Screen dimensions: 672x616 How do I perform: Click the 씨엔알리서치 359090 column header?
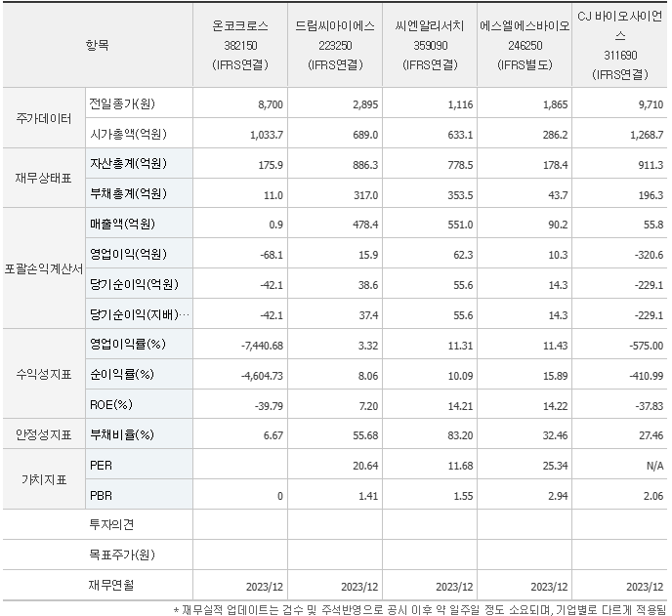pyautogui.click(x=430, y=45)
